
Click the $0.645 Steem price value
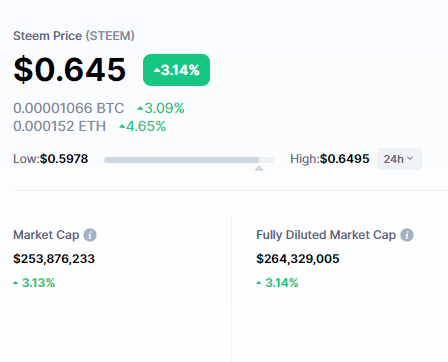tap(70, 69)
